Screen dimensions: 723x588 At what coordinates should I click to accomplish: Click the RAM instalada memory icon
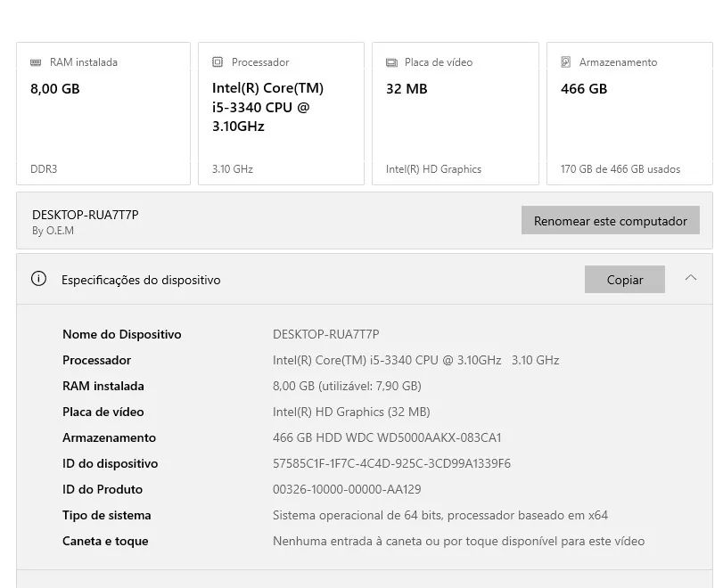36,62
